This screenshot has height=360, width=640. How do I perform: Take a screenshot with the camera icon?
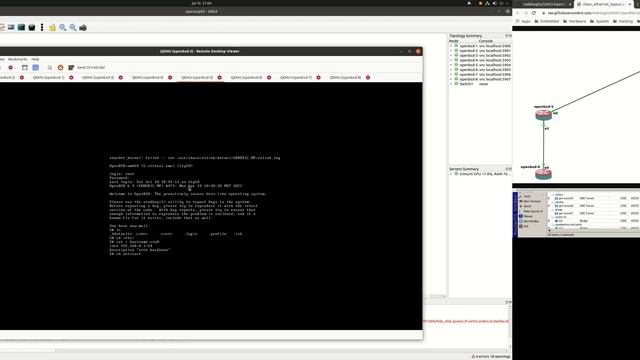click(83, 28)
